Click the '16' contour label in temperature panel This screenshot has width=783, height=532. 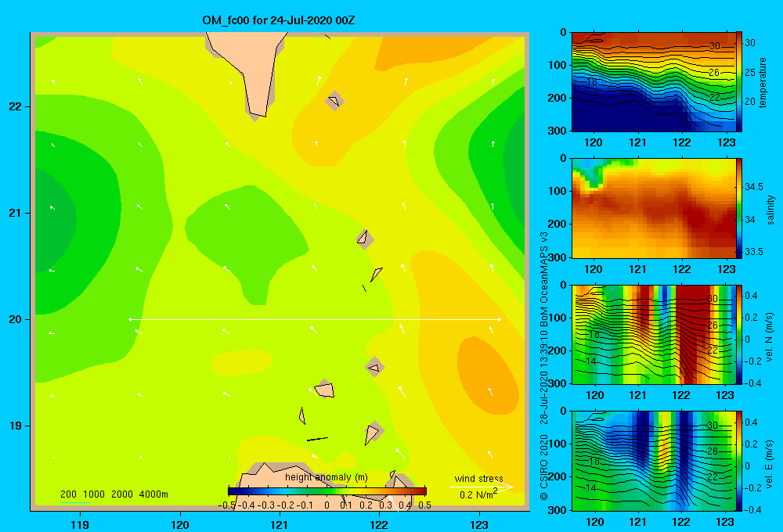pyautogui.click(x=592, y=82)
